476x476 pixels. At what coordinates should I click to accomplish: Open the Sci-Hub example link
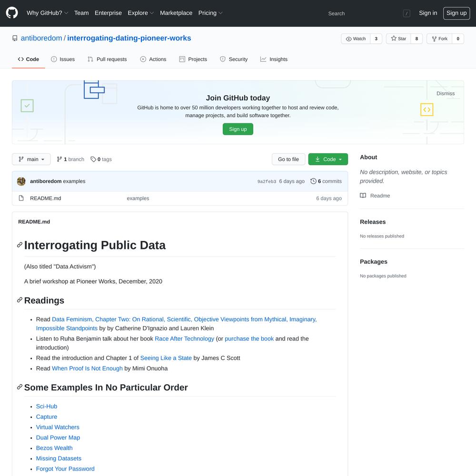pyautogui.click(x=47, y=407)
